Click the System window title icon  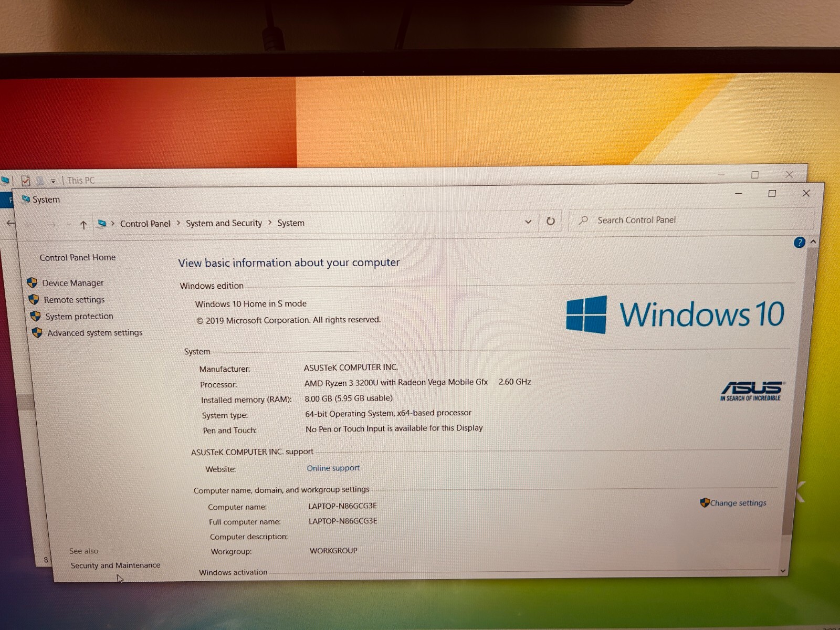(x=26, y=199)
